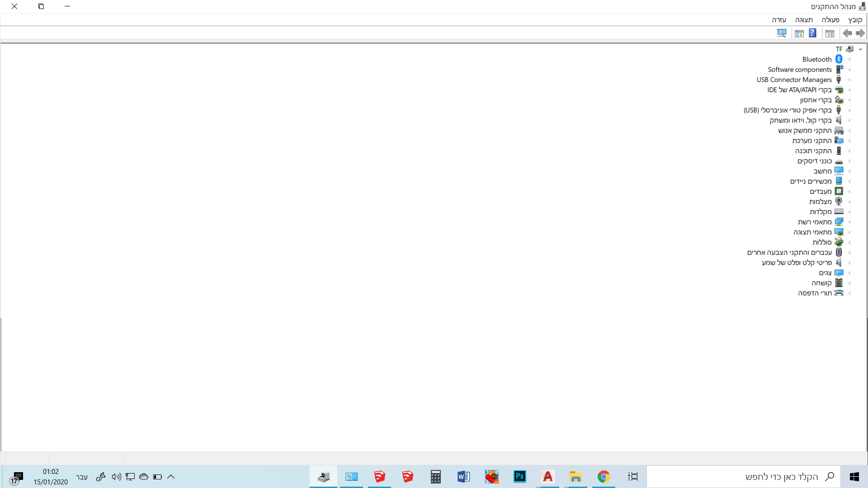
Task: Click the mouse icon next to עכברים והתקני הצבעה
Action: (839, 252)
